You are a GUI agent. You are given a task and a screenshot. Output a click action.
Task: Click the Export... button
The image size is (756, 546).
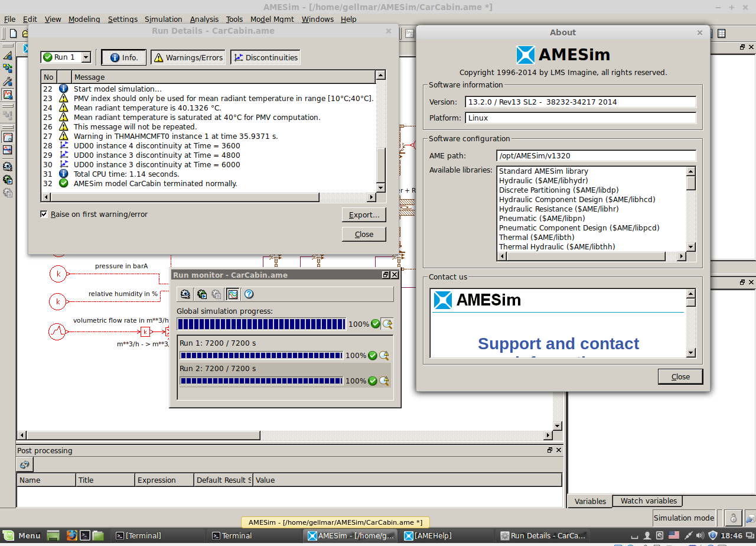point(363,214)
